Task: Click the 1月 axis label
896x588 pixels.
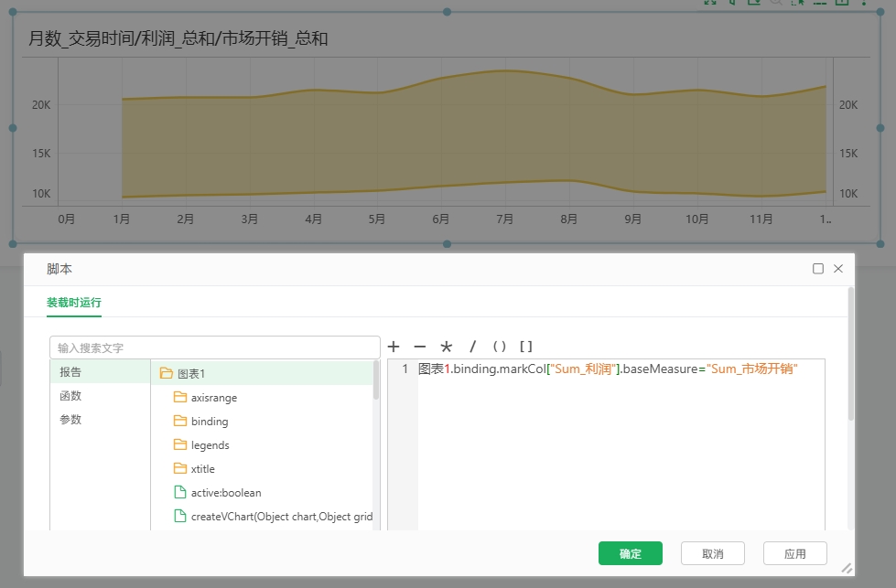Action: point(121,219)
